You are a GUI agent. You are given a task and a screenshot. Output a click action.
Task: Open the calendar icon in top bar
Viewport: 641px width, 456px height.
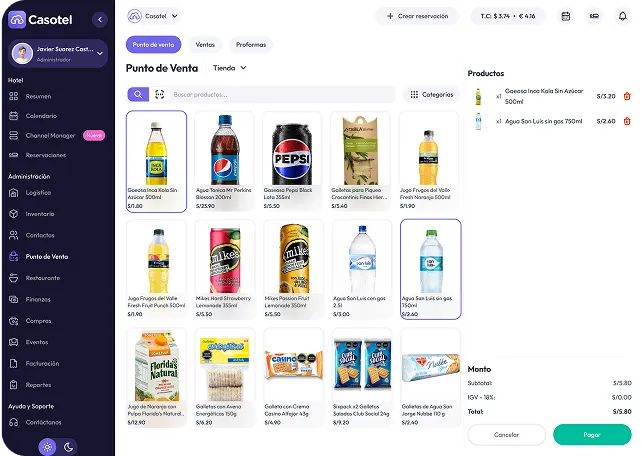point(566,16)
